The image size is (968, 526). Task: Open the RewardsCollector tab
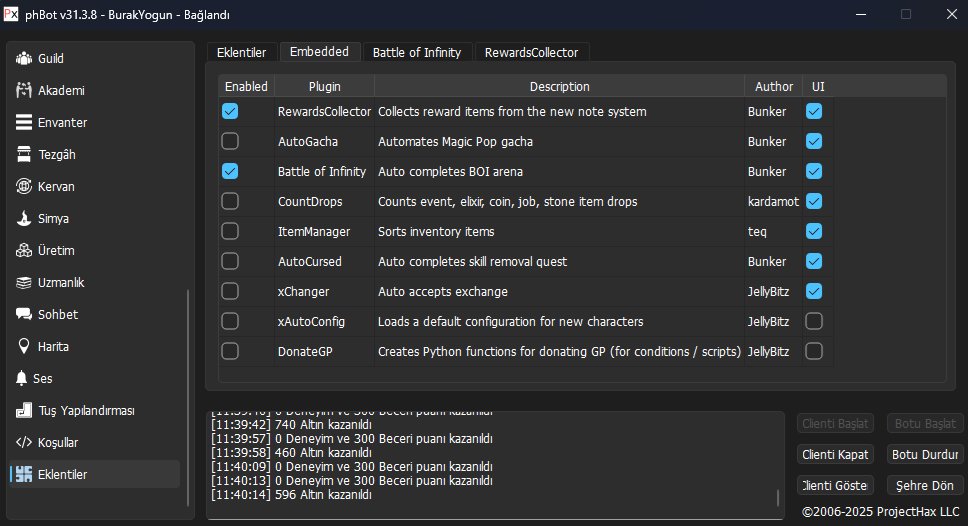(531, 52)
